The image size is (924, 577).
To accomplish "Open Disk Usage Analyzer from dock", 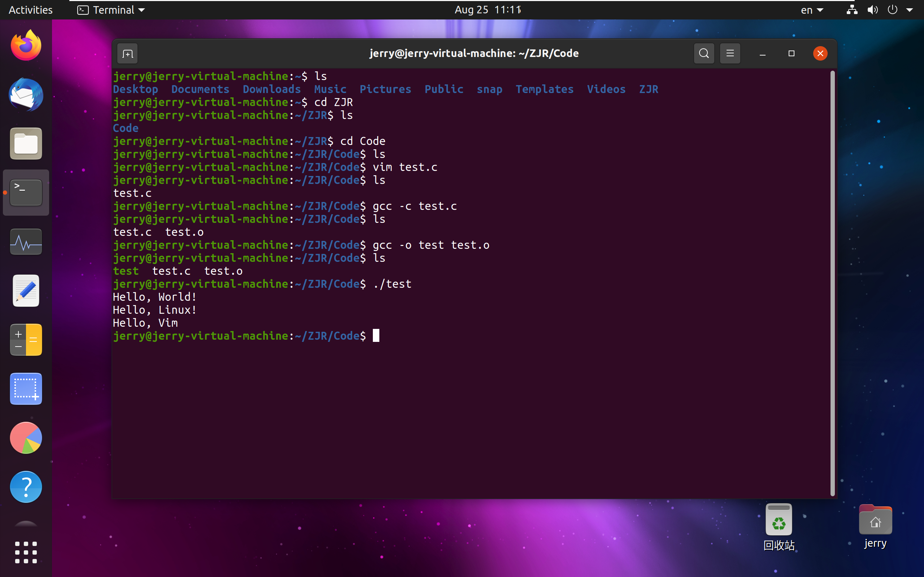I will point(26,438).
